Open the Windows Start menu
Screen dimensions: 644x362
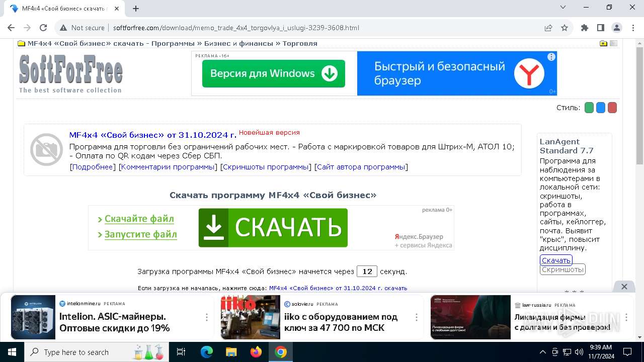tap(12, 352)
